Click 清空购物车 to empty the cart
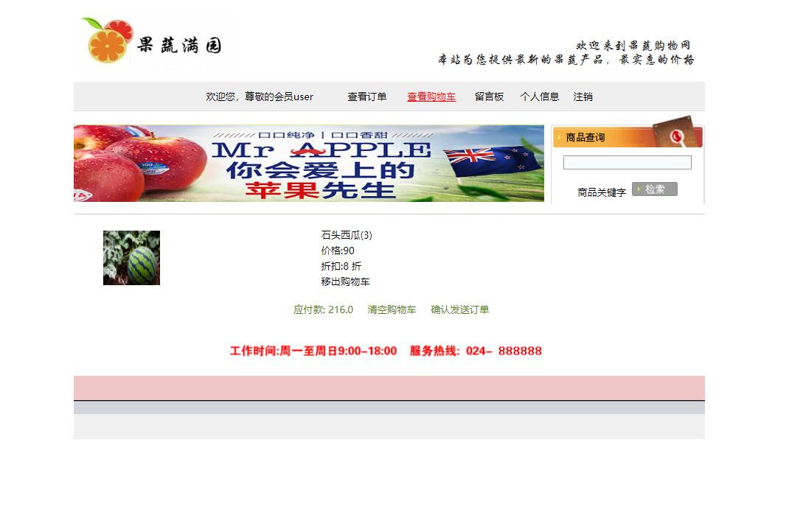This screenshot has width=806, height=532. [391, 309]
